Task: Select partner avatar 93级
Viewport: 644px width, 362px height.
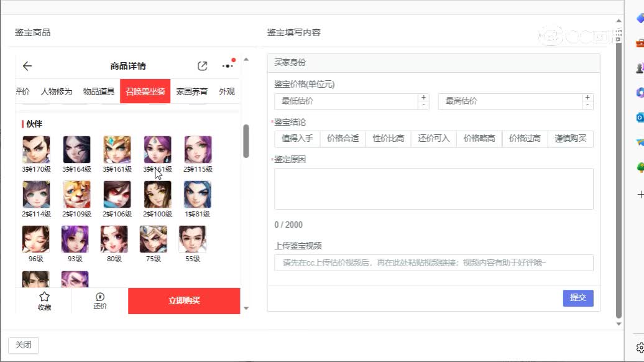Action: click(75, 239)
